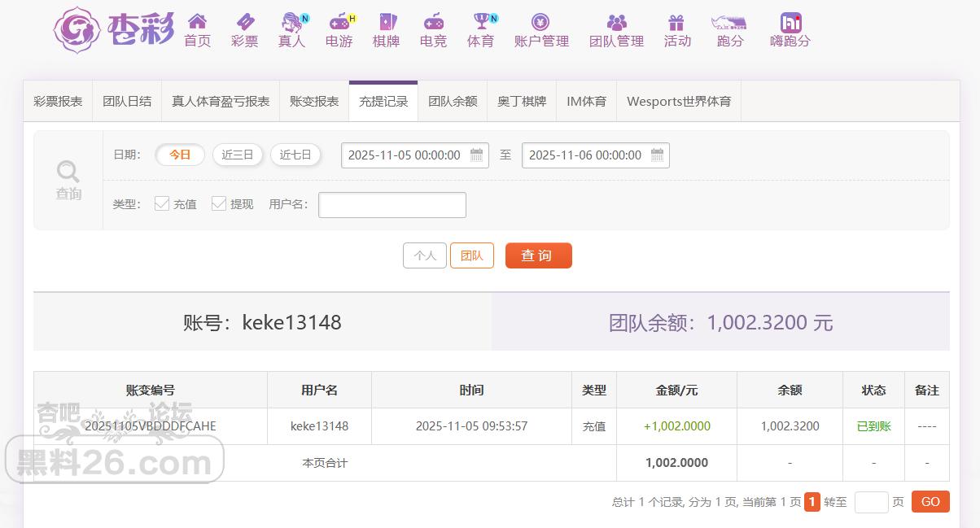Open the start date calendar picker
The image size is (980, 528).
click(477, 155)
